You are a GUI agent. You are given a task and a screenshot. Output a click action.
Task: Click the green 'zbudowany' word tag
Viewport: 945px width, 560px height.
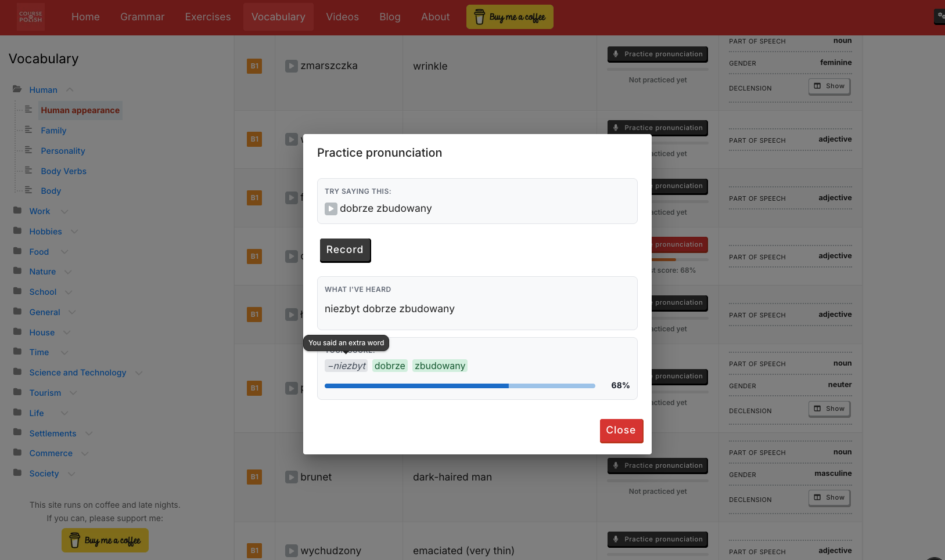440,366
